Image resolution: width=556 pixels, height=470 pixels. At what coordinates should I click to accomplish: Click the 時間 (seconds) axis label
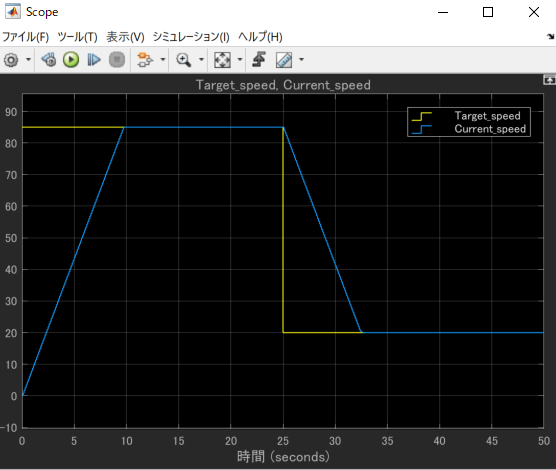tap(283, 457)
